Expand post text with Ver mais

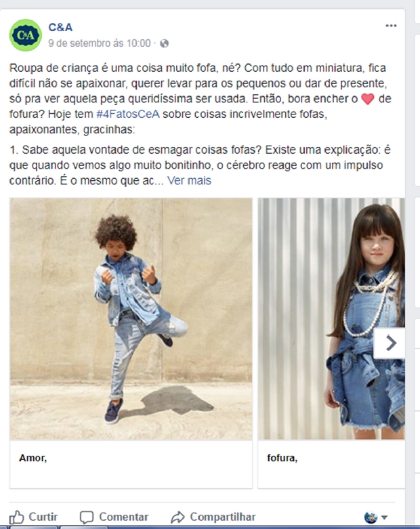coord(189,180)
